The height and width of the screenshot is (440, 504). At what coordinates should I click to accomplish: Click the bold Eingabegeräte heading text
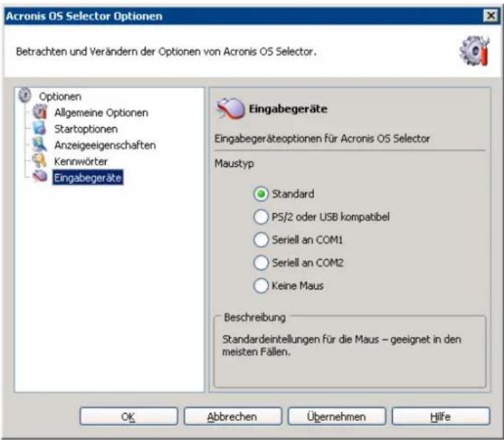click(288, 109)
